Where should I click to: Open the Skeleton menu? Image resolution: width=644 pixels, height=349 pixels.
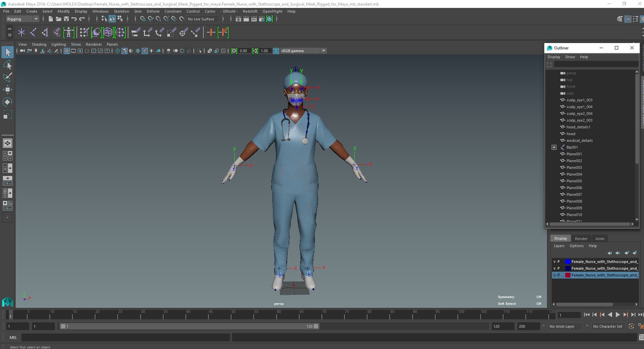(121, 11)
